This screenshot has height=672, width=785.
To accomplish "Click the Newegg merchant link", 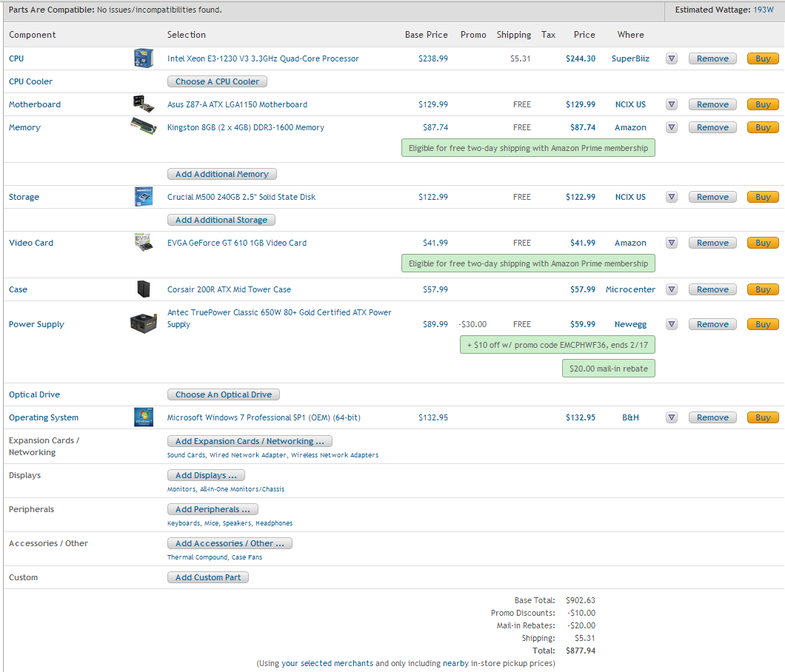I will pos(630,324).
